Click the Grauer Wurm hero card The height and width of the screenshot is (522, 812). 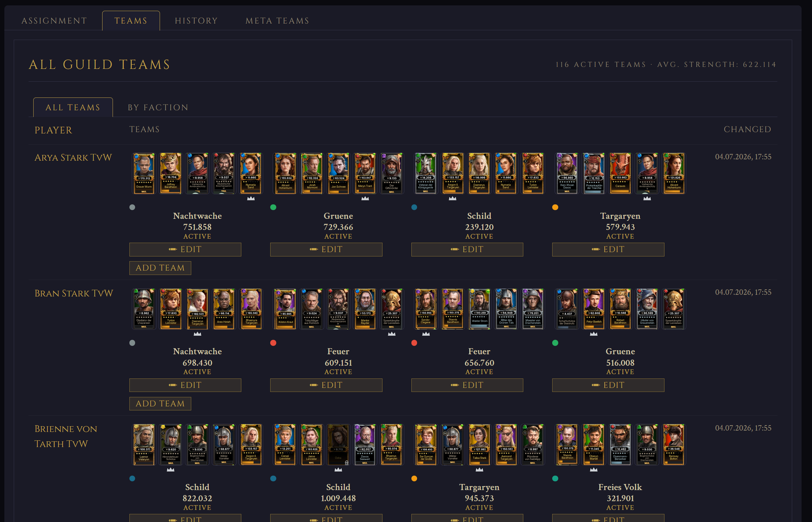tap(144, 173)
